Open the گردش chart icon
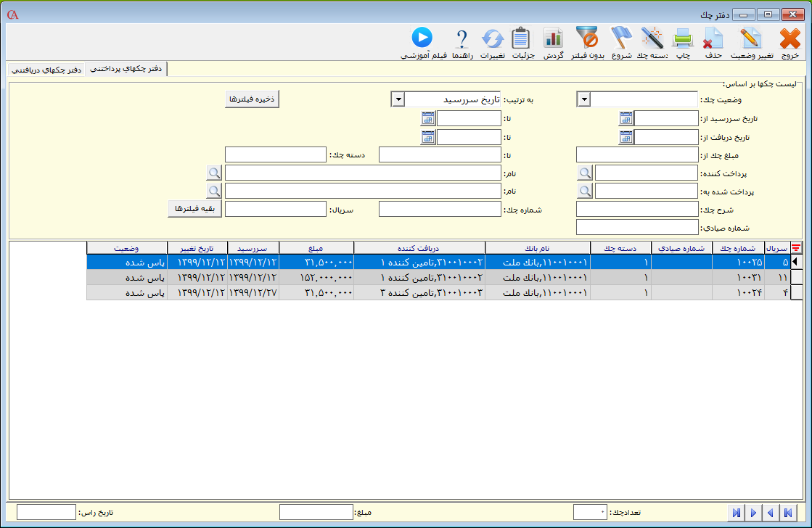This screenshot has height=528, width=812. (x=554, y=40)
